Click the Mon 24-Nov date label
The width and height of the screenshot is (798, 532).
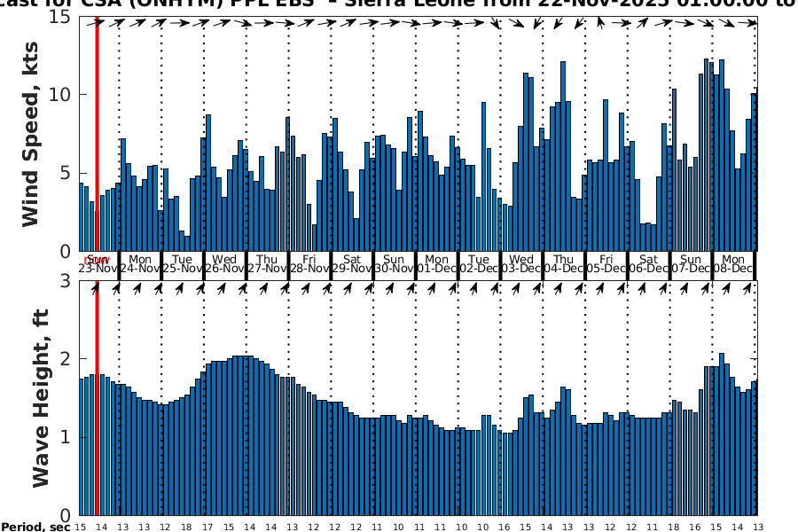140,264
